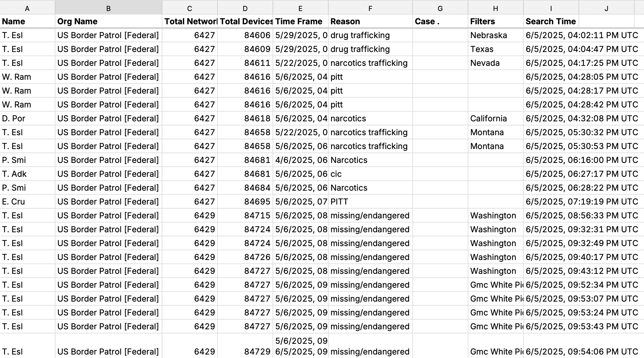
Task: Select total devices cell 84695
Action: (245, 202)
